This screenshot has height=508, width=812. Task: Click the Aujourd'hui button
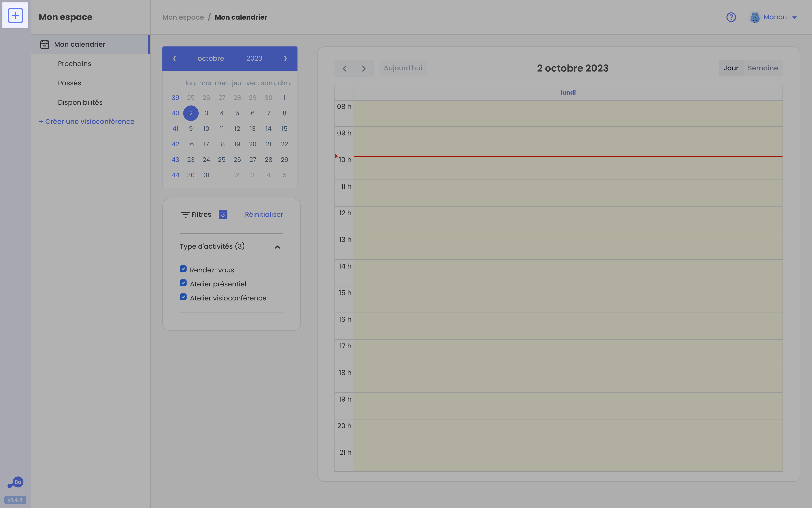[403, 68]
